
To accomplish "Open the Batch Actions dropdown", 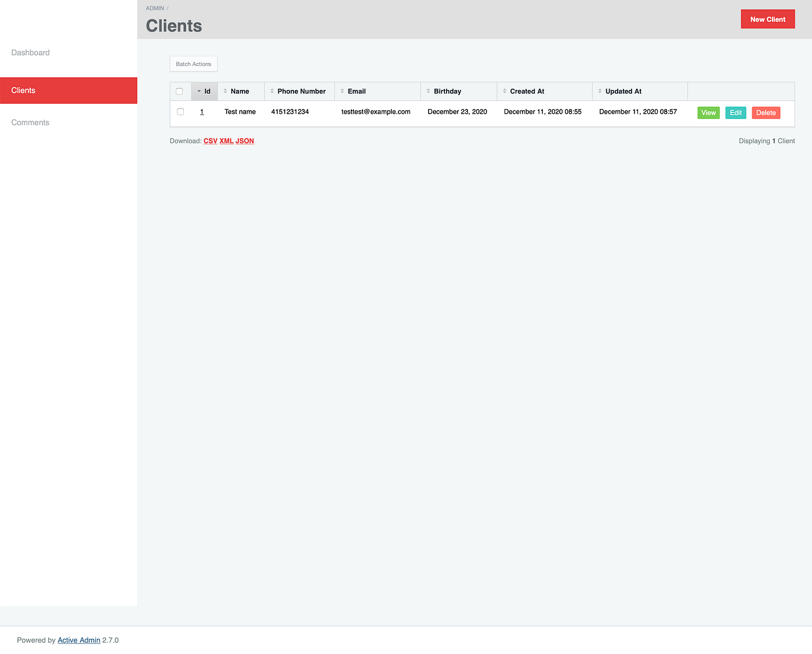I will (x=193, y=64).
